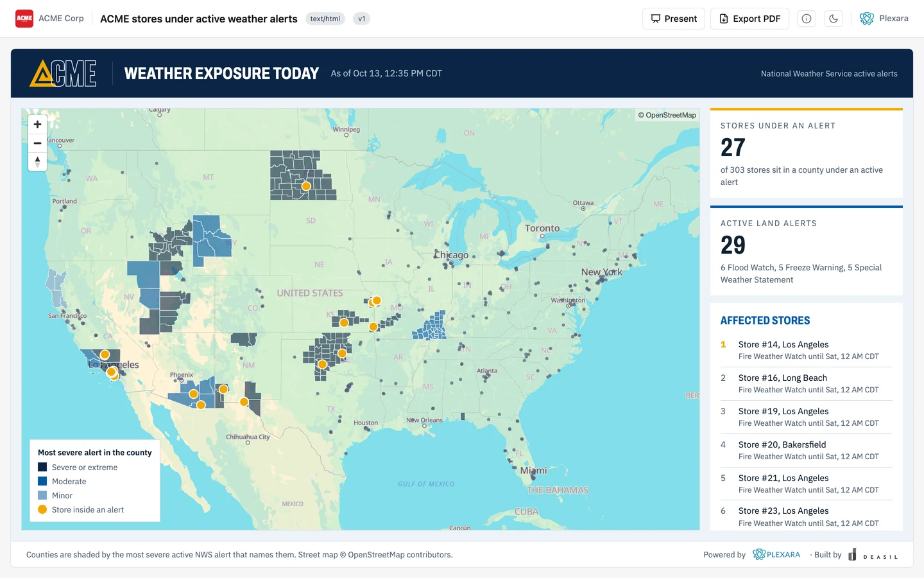The image size is (924, 578).
Task: Select Store #14, Los Angeles row
Action: pyautogui.click(x=807, y=350)
